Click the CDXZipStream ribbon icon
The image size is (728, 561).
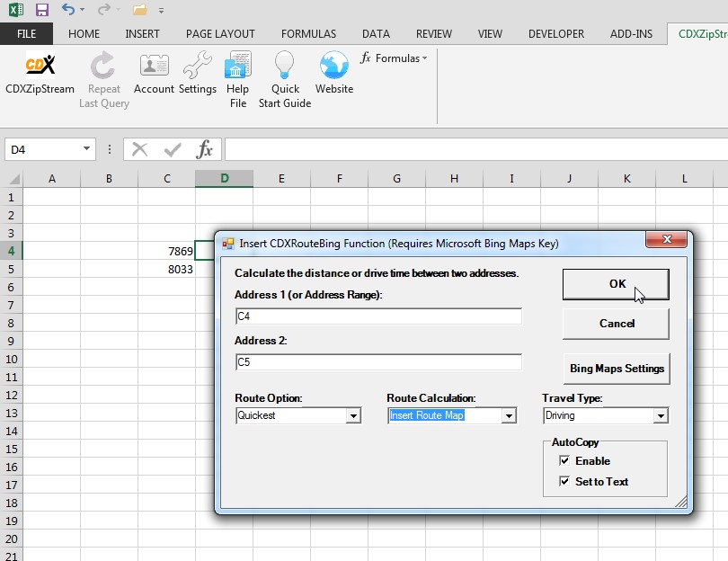point(40,65)
